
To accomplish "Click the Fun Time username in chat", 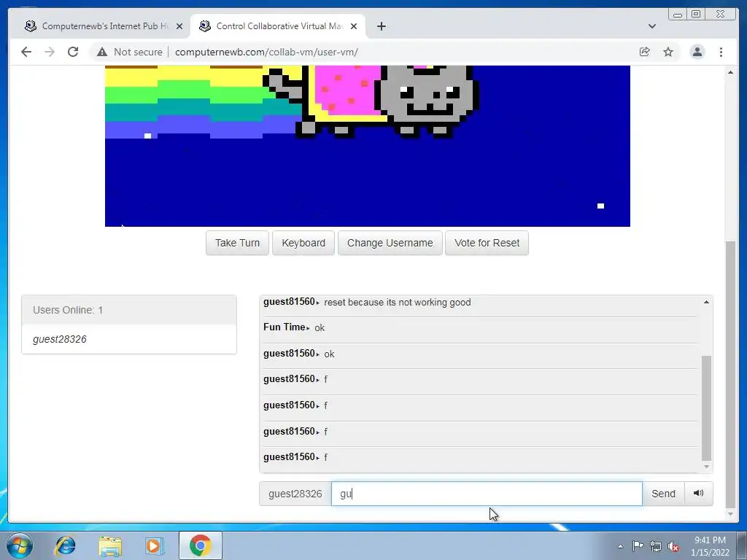I will tap(285, 327).
